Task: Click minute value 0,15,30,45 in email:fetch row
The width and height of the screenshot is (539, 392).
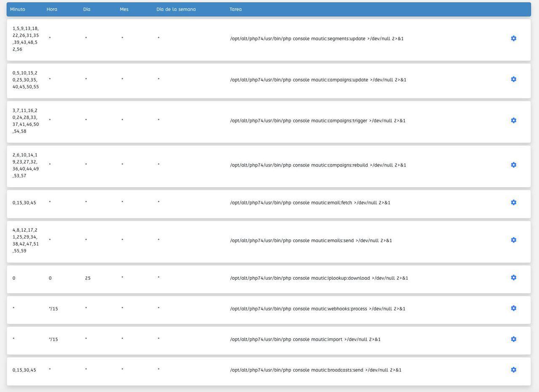Action: pyautogui.click(x=24, y=203)
